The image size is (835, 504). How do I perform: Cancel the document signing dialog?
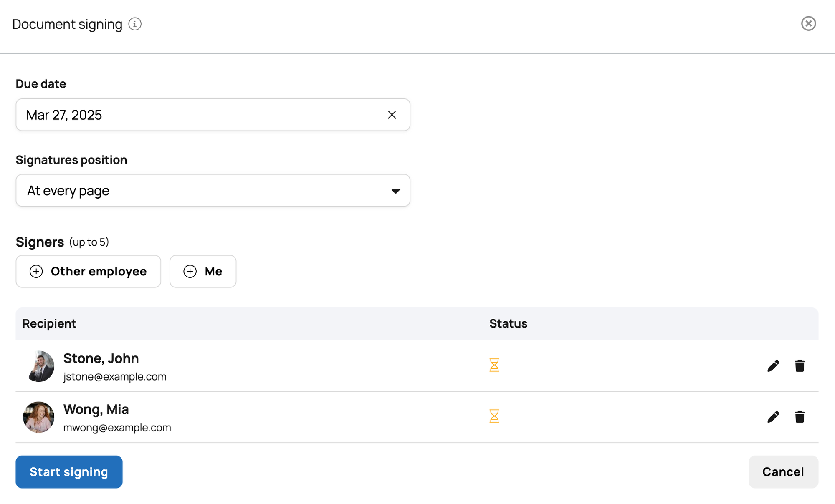[783, 472]
